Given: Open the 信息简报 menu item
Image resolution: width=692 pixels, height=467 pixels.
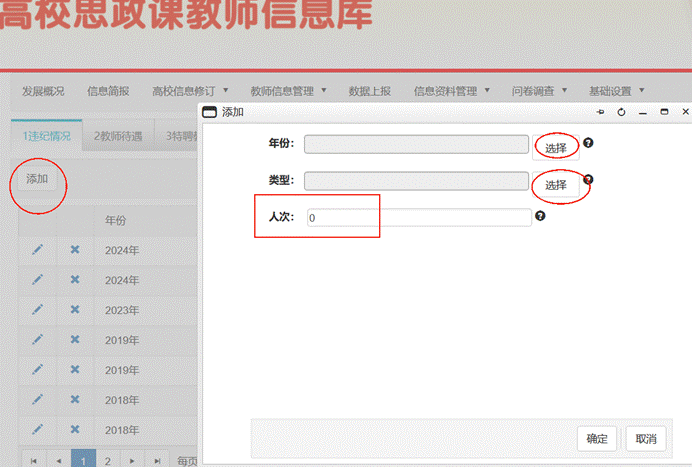Looking at the screenshot, I should coord(108,91).
